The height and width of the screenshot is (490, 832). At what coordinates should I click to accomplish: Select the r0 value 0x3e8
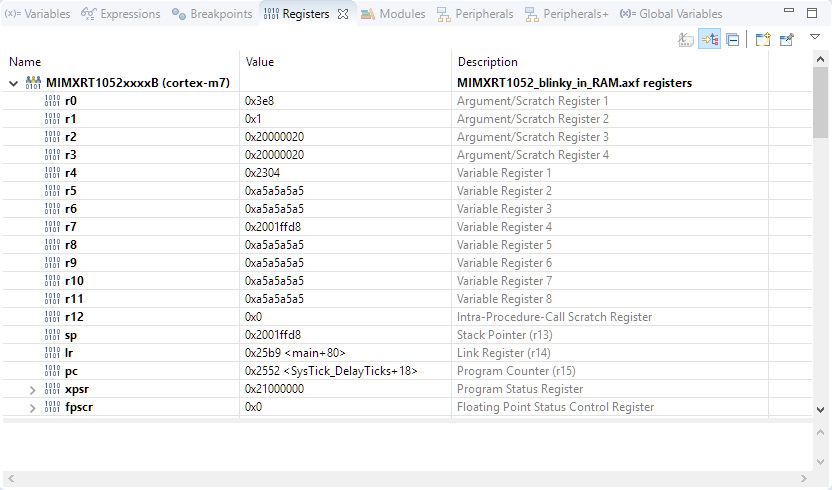259,101
